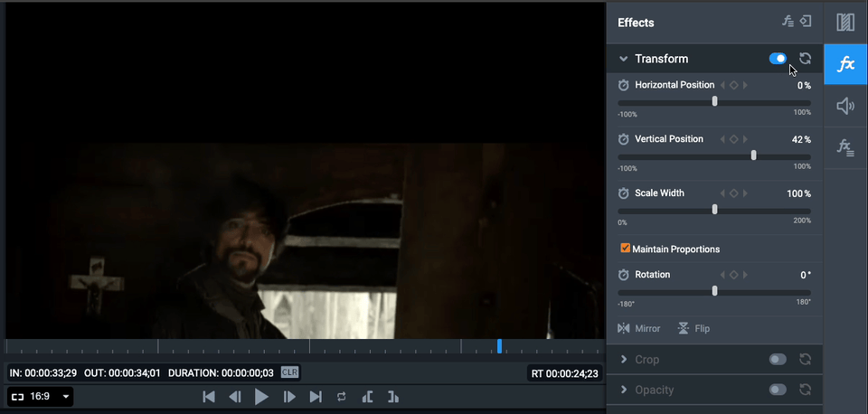Go to next Vertical Position keyframe
This screenshot has height=414, width=868.
745,139
